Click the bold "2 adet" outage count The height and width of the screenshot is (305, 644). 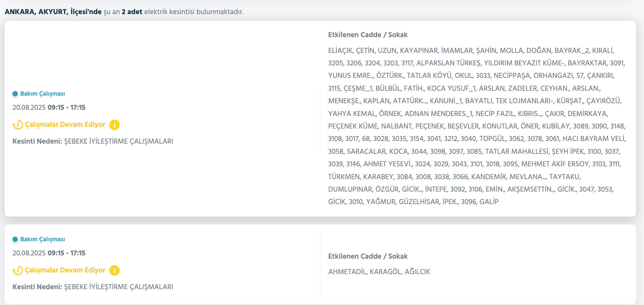pos(132,12)
